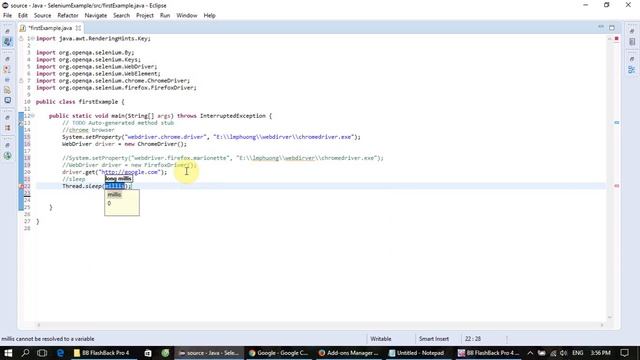
Task: Click the 'public class firstExample' line
Action: pos(80,102)
